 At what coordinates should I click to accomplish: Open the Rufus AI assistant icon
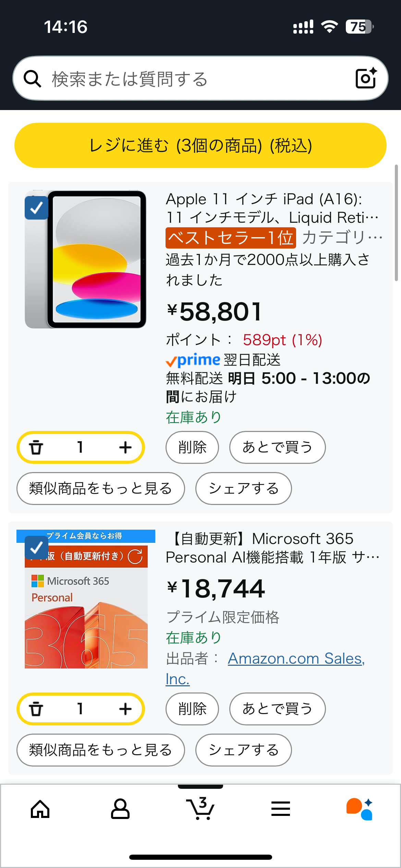click(x=360, y=809)
